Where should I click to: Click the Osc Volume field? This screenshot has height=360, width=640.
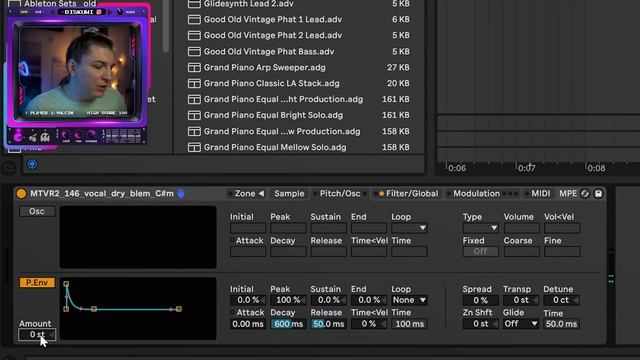tap(521, 228)
